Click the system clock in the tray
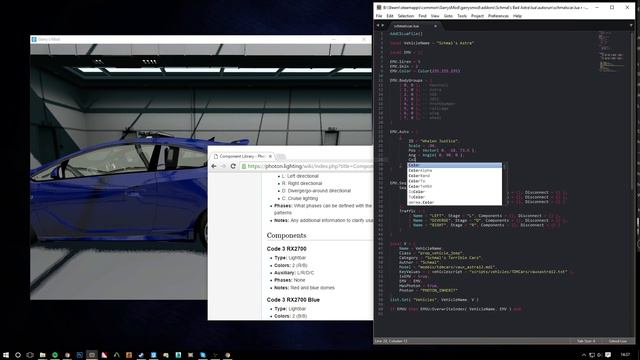640x360 pixels. (625, 355)
